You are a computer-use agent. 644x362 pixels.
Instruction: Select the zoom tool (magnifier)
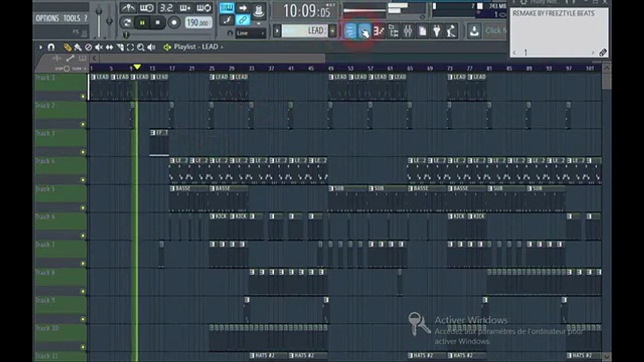pos(140,47)
